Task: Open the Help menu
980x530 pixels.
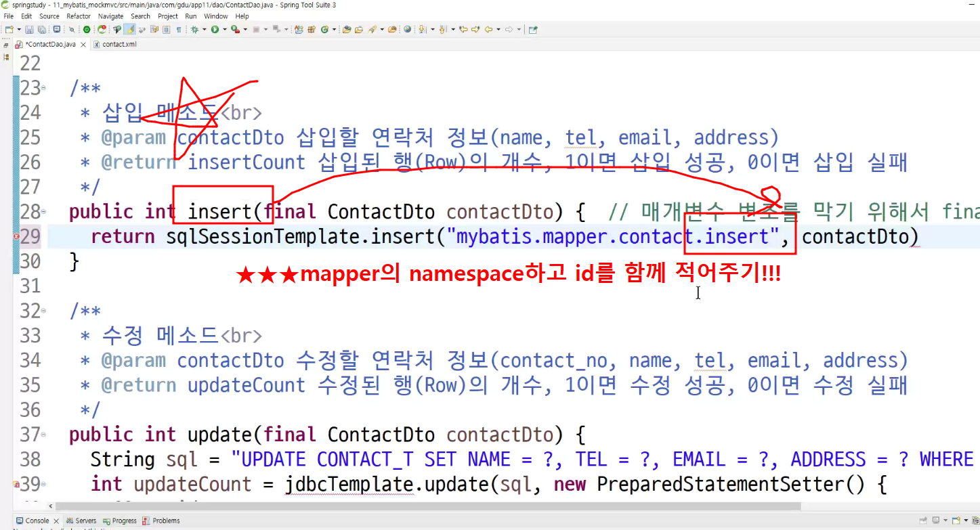Action: pyautogui.click(x=242, y=16)
